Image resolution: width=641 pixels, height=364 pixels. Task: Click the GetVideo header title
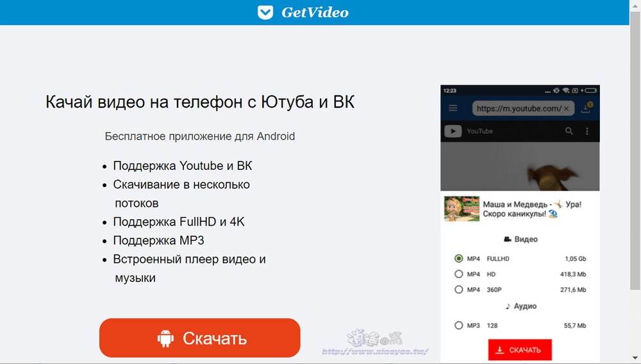(x=315, y=13)
